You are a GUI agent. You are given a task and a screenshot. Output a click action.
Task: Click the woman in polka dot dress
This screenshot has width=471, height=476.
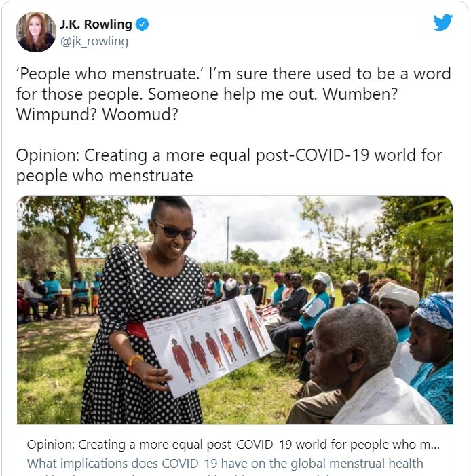click(x=143, y=310)
